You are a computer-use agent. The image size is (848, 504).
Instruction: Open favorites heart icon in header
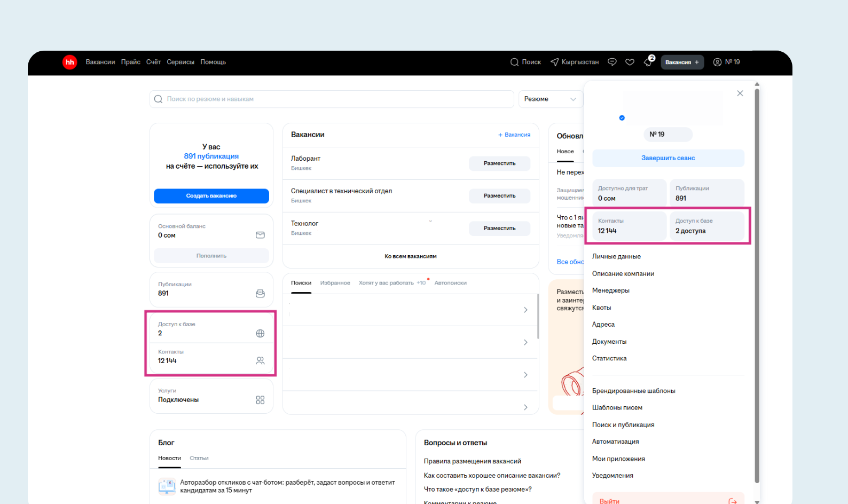(630, 62)
